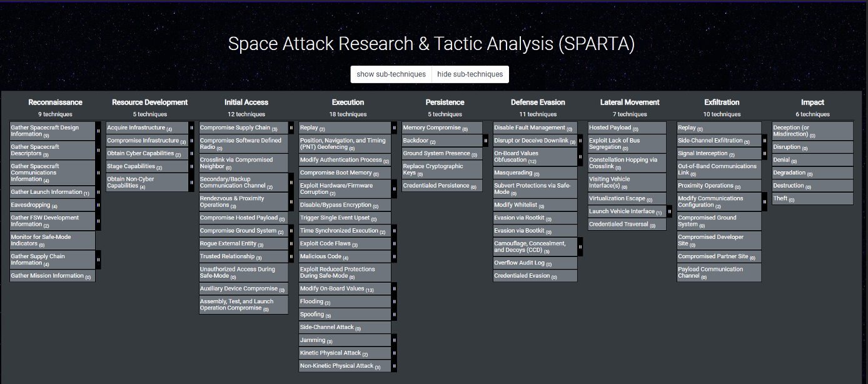Screen dimensions: 868x384
Task: Expand Stage Capabilities sub-techniques handle
Action: click(x=191, y=166)
